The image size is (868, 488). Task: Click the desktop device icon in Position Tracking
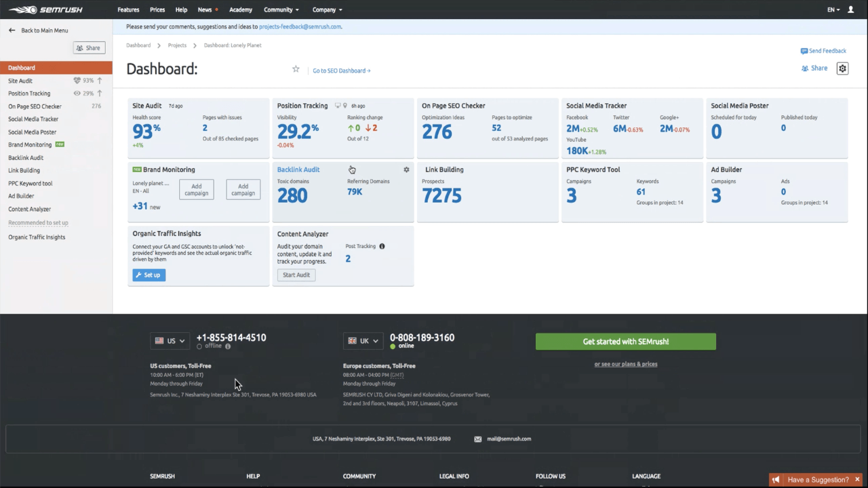pyautogui.click(x=338, y=106)
